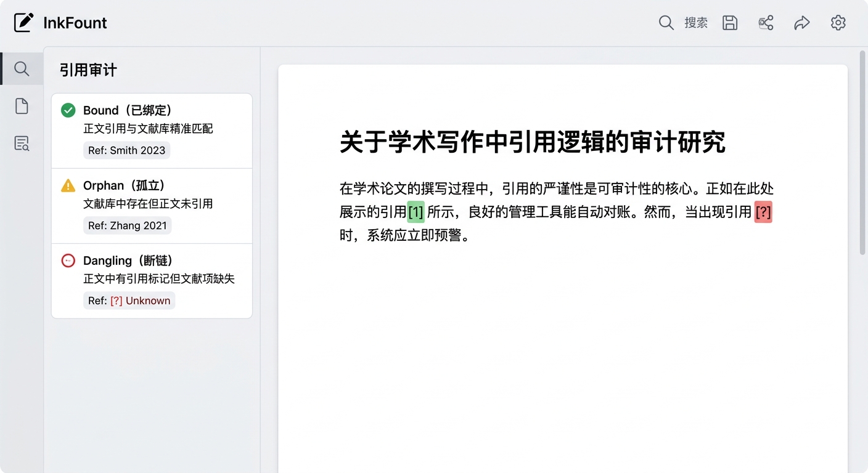Click the green [1] citation marker
The height and width of the screenshot is (473, 868).
(416, 212)
